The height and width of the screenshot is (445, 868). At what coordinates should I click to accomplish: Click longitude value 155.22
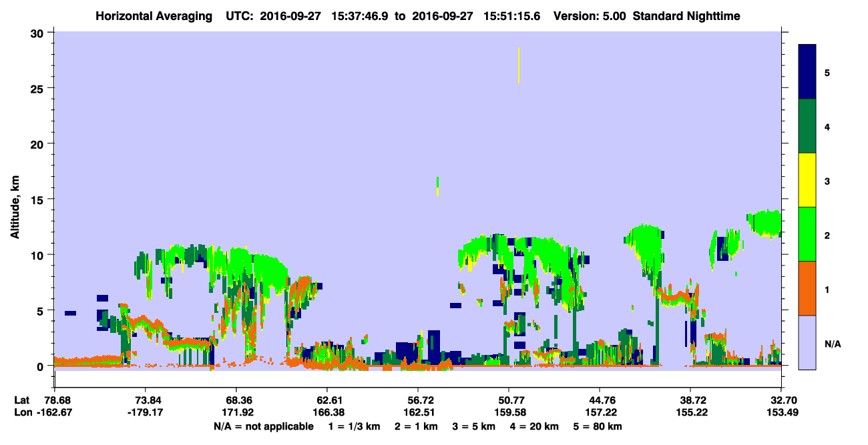click(x=690, y=412)
